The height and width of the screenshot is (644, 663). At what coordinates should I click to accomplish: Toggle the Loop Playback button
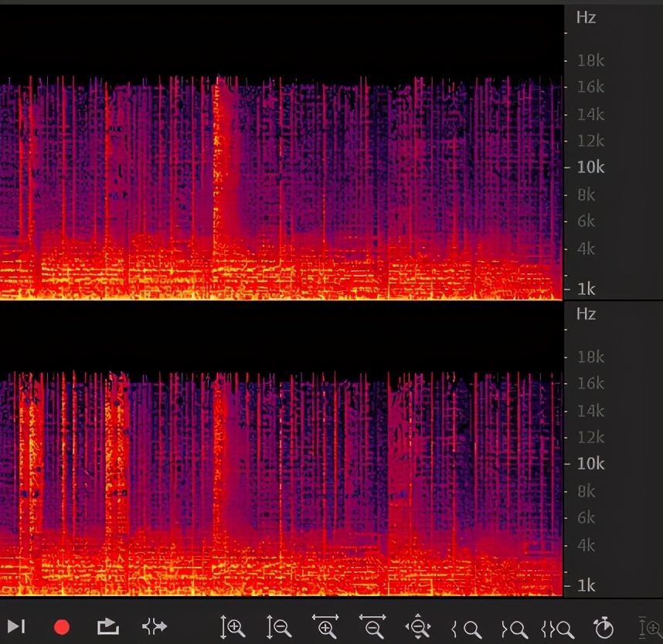pos(108,626)
